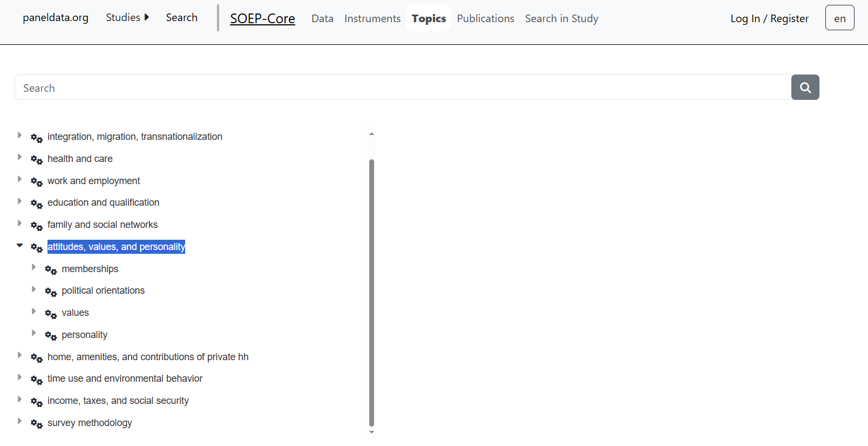Viewport: 868px width, 446px height.
Task: Click the Search link in top navigation
Action: [x=181, y=17]
